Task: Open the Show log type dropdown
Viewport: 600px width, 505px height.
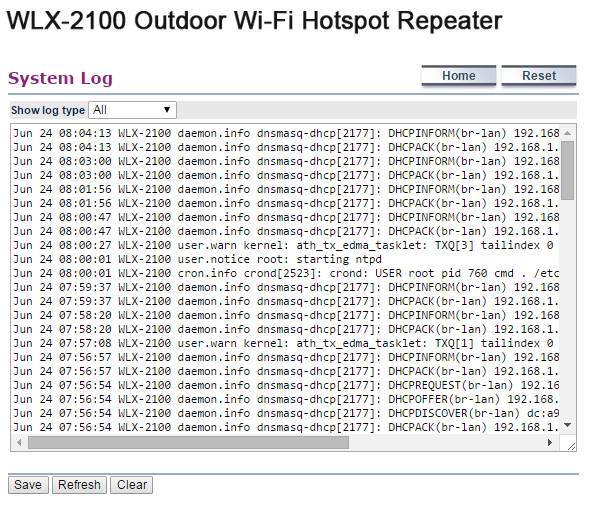Action: (132, 110)
